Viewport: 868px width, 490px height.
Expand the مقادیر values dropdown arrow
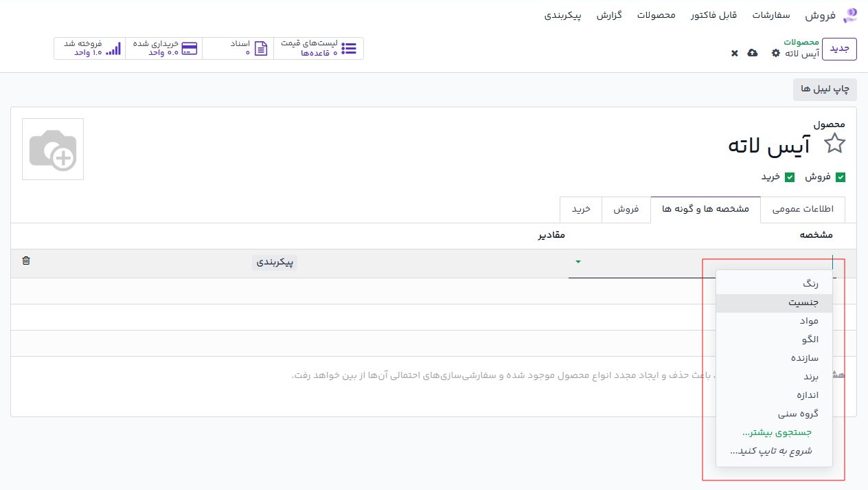(x=578, y=262)
